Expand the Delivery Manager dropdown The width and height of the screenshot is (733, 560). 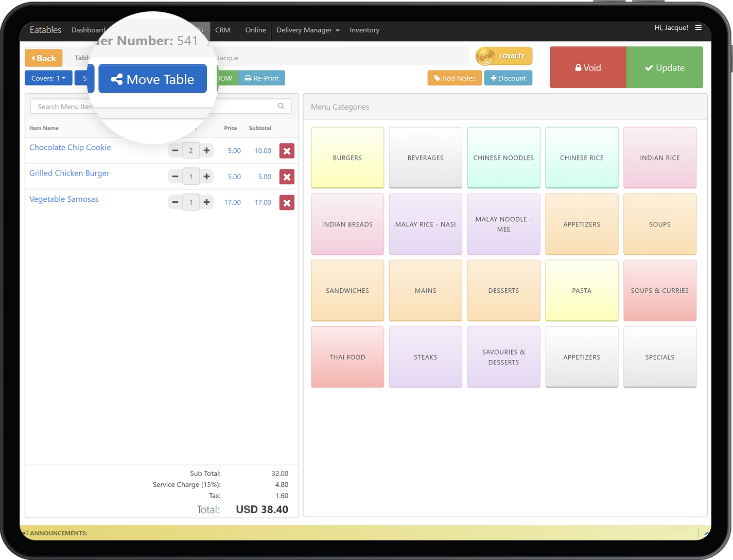tap(307, 30)
